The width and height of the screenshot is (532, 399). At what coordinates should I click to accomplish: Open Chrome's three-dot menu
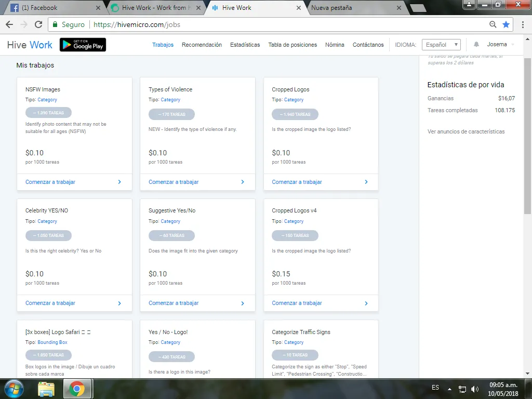click(523, 24)
